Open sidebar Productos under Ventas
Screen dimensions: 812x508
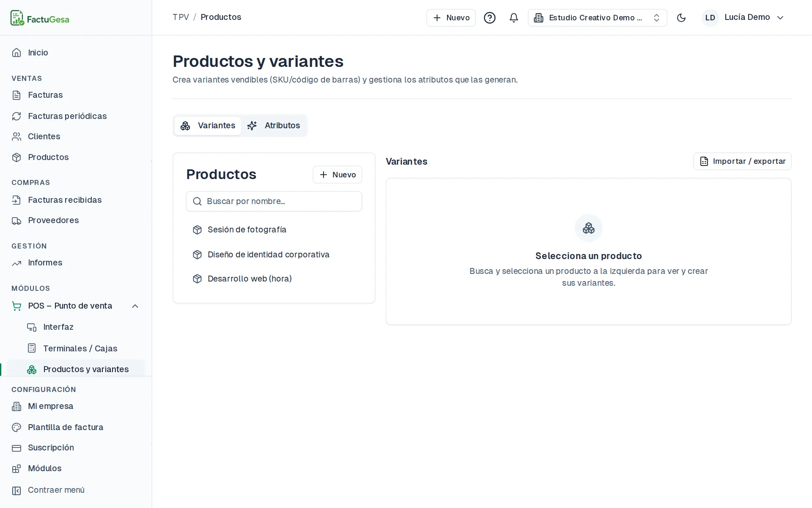(76, 157)
